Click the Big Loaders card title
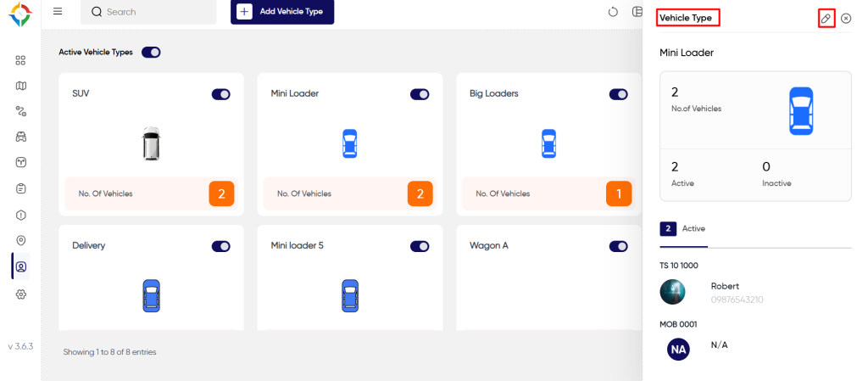 (x=494, y=93)
